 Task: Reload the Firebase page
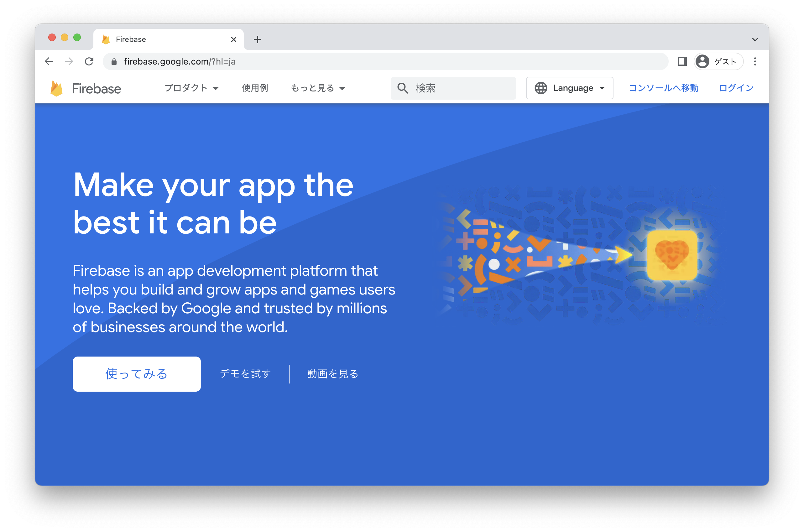point(89,61)
